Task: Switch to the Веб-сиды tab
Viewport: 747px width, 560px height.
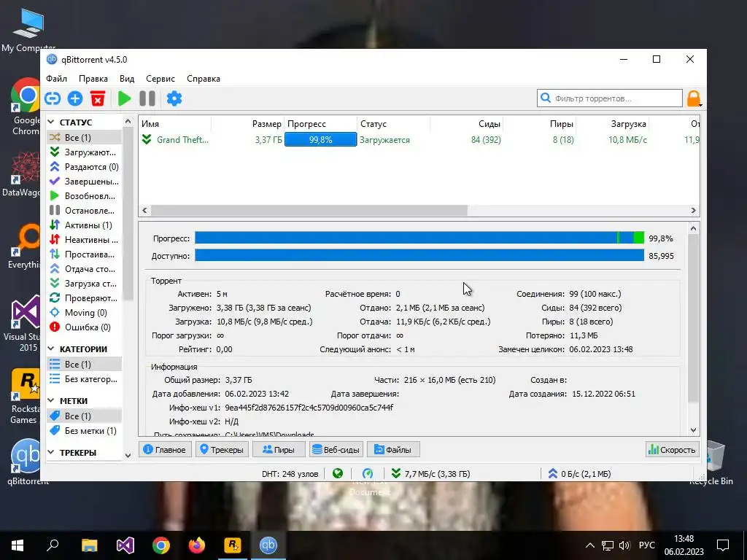Action: (x=336, y=449)
